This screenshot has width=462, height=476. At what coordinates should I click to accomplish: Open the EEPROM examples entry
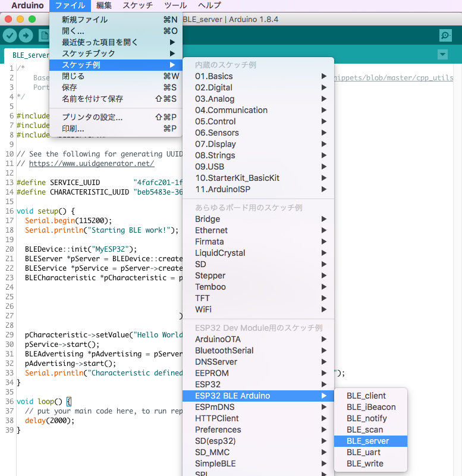click(x=259, y=373)
